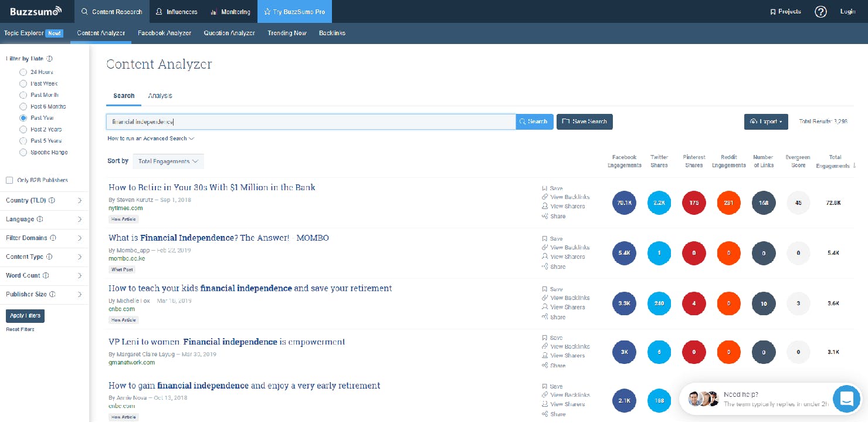Open the Total Engagements sort dropdown
This screenshot has width=868, height=425.
click(x=168, y=161)
